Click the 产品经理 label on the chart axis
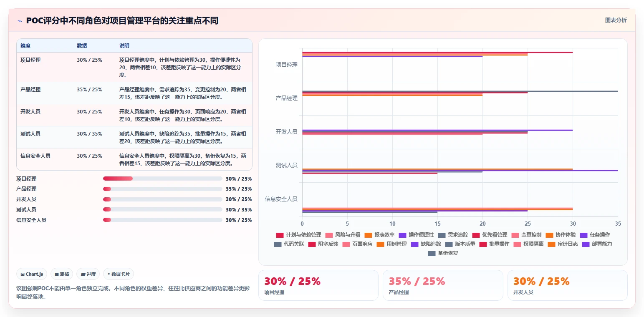 click(286, 98)
